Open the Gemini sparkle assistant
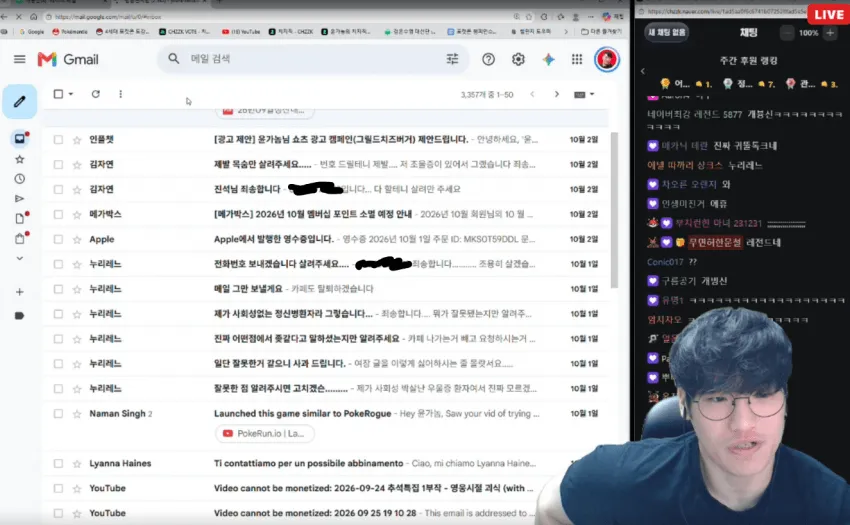Screen dimensions: 850x525 click(x=548, y=59)
